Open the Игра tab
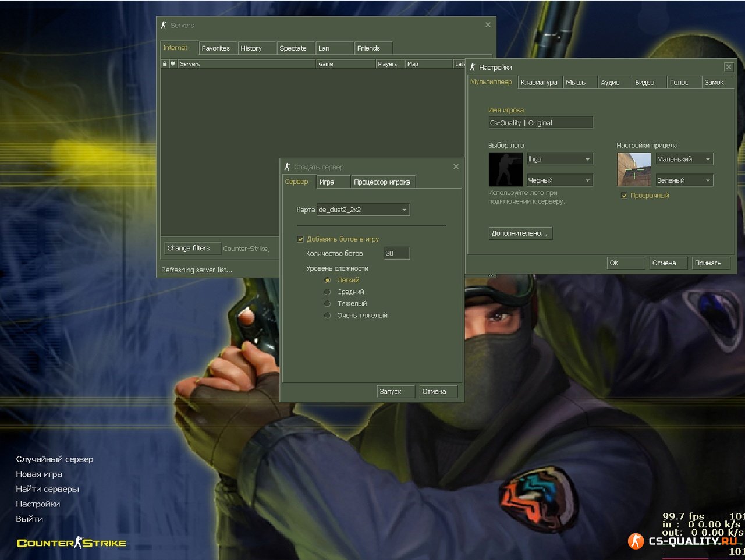 pos(334,182)
